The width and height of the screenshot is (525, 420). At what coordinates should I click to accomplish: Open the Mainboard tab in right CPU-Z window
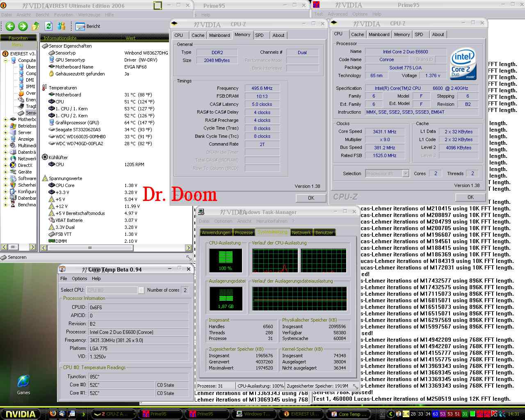pos(379,34)
